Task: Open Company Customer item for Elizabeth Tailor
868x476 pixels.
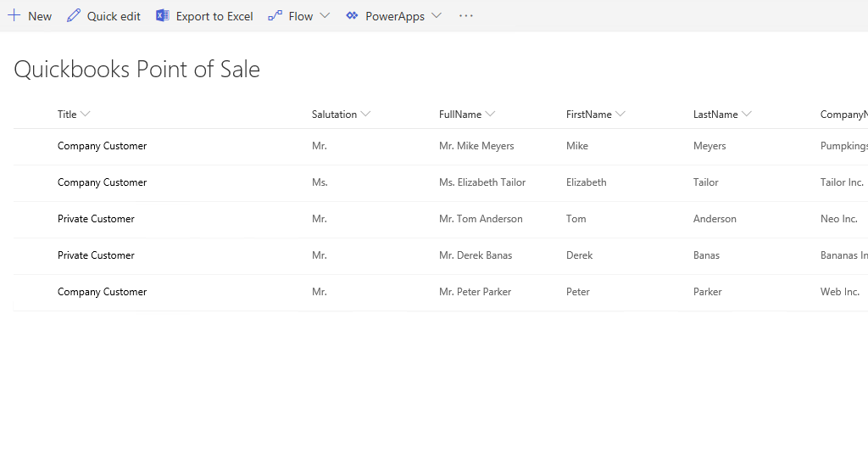Action: 102,182
